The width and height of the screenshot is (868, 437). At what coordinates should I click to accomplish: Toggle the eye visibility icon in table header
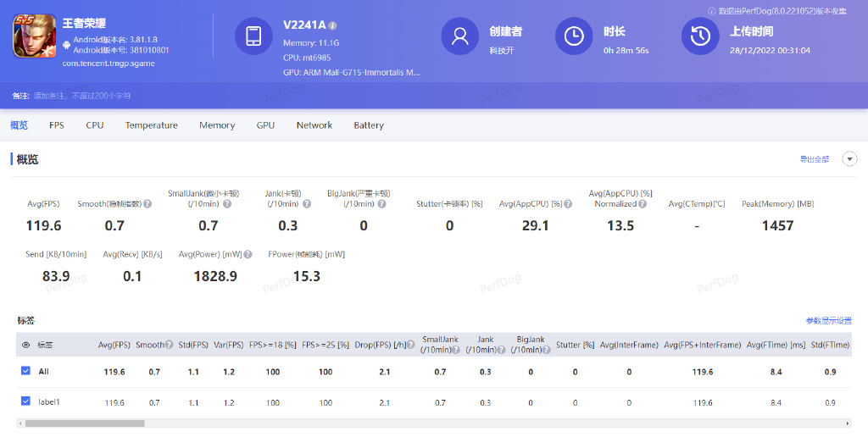coord(25,345)
